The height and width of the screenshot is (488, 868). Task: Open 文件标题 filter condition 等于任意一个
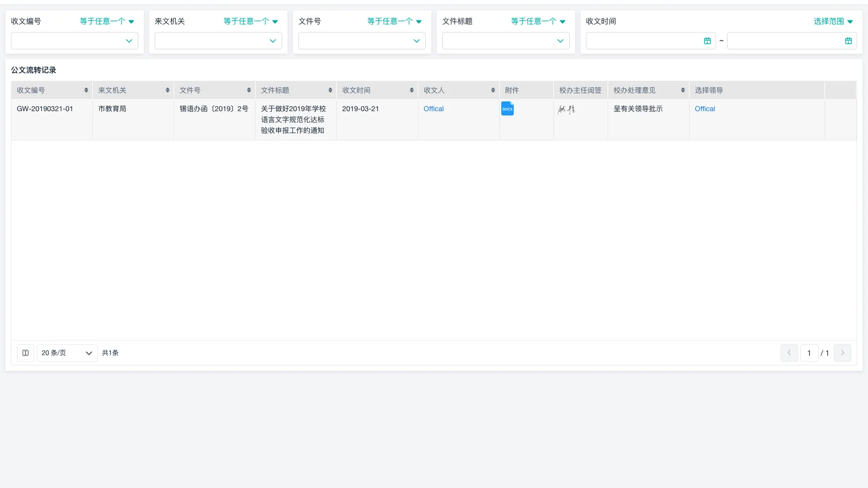coord(538,21)
